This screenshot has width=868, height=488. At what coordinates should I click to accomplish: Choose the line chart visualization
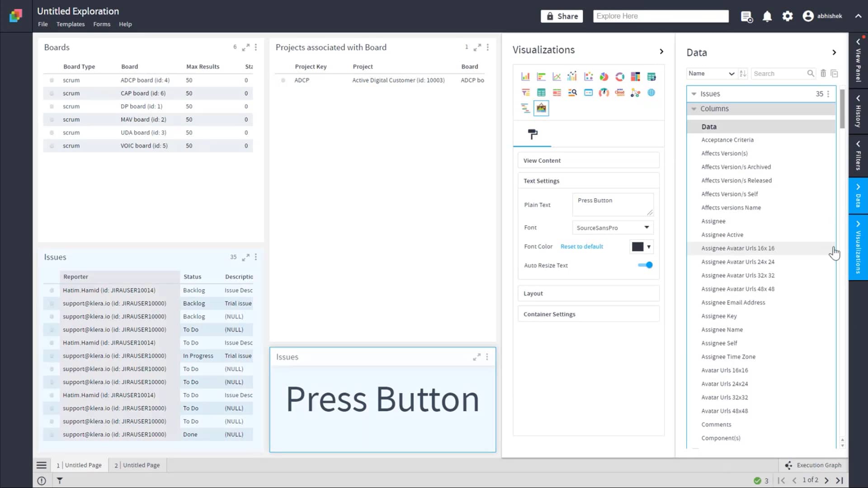(557, 77)
